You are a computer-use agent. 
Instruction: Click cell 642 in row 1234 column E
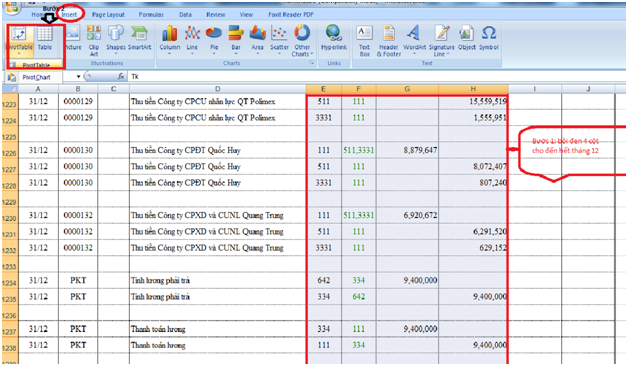(323, 280)
